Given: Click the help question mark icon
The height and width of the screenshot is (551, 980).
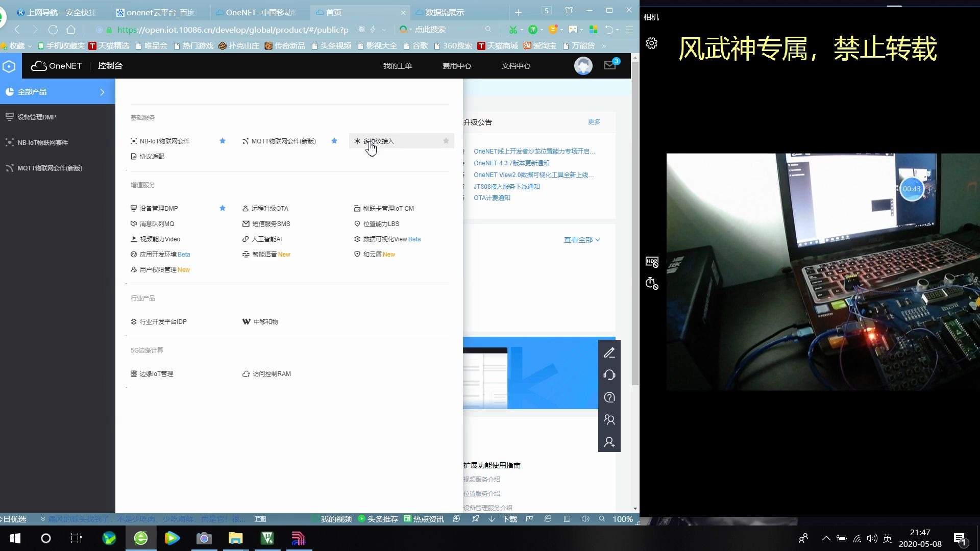Looking at the screenshot, I should [609, 397].
